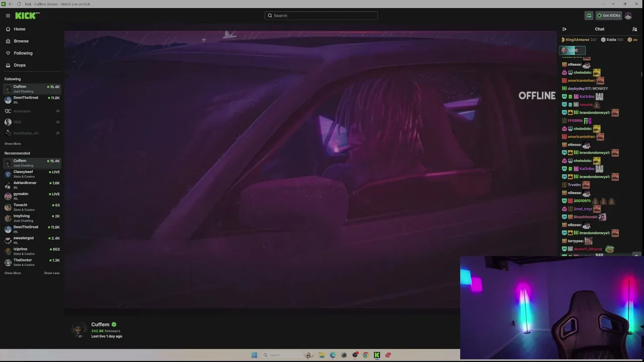Viewport: 644px width, 362px height.
Task: Open Microsoft Edge from taskbar
Action: 333,355
